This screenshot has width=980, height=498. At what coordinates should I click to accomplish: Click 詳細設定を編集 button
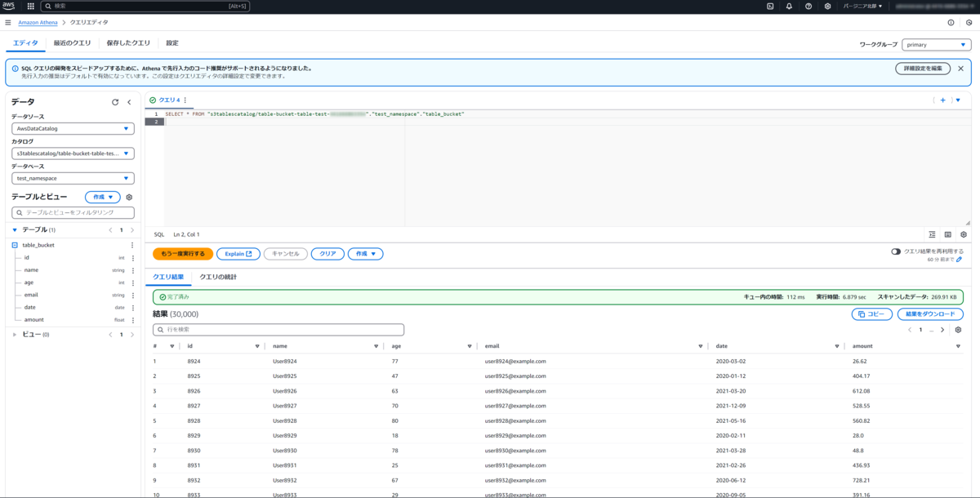tap(923, 69)
